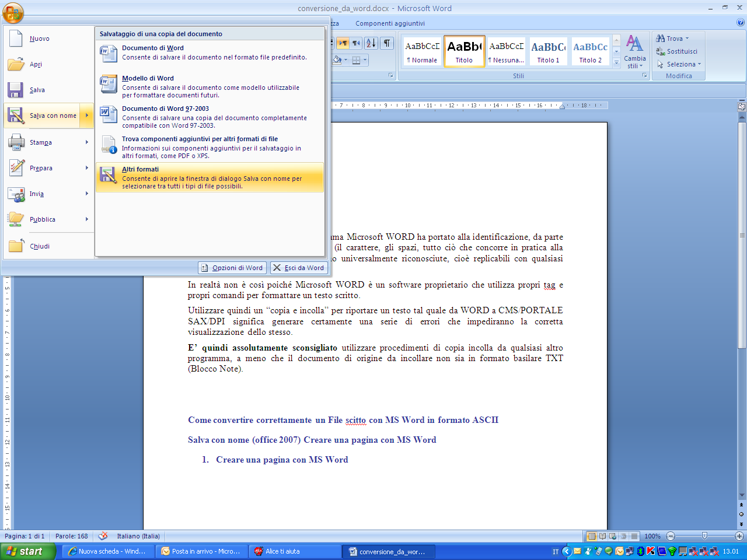The height and width of the screenshot is (560, 747).
Task: Click the vertical scrollbar thumb
Action: [x=742, y=235]
